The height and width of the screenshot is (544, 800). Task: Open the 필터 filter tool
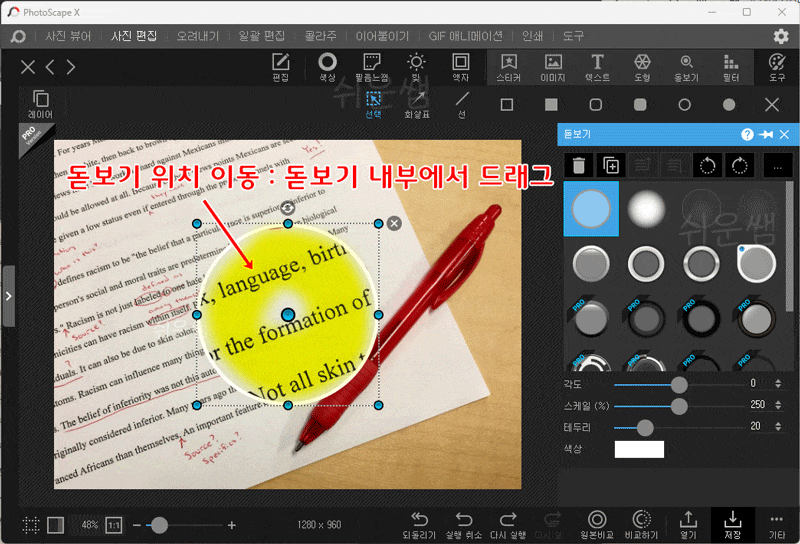click(731, 67)
